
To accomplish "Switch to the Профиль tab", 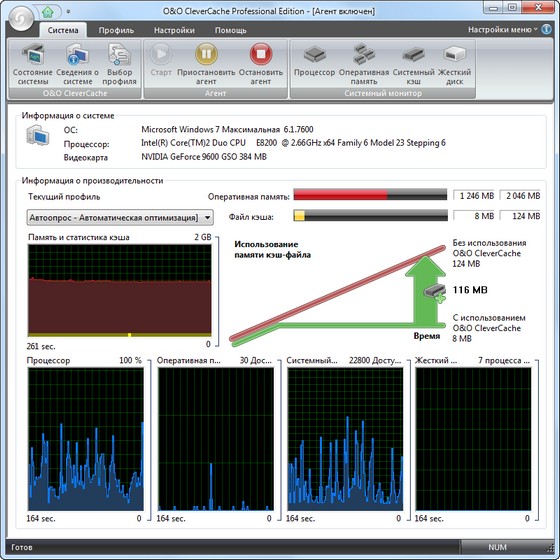I will click(116, 30).
